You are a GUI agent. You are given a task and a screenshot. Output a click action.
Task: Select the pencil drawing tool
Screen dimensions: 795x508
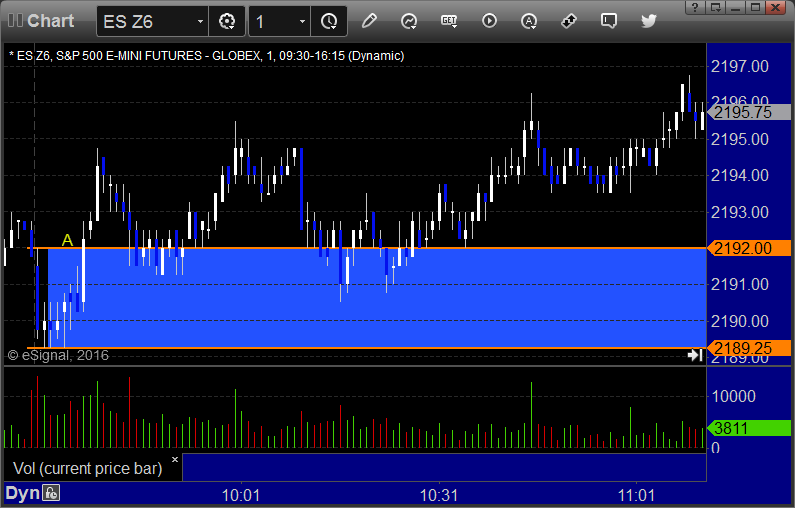[369, 21]
